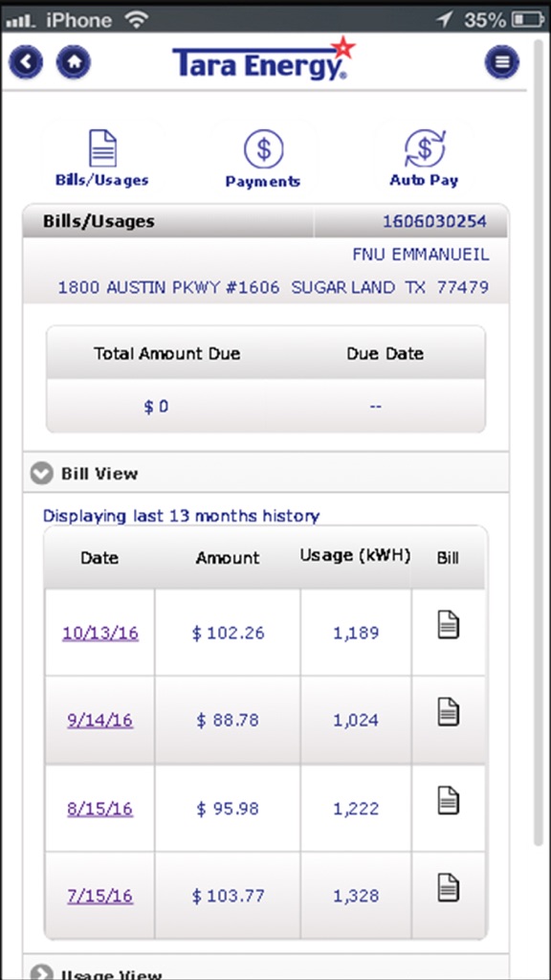Click the 1,222 usage value
The image size is (551, 980).
point(356,809)
